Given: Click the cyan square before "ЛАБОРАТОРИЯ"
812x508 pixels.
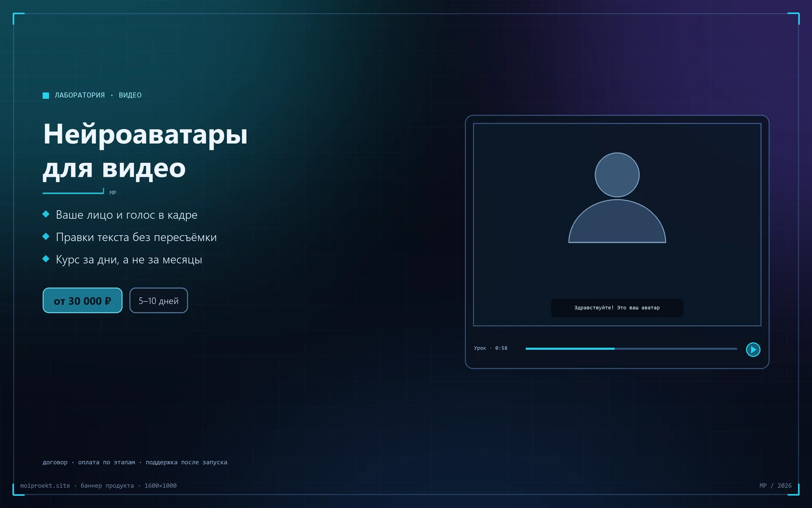Looking at the screenshot, I should click(46, 96).
